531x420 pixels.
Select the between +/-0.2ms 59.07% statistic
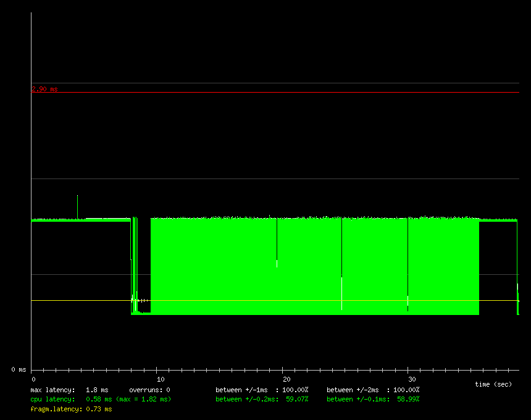[262, 399]
